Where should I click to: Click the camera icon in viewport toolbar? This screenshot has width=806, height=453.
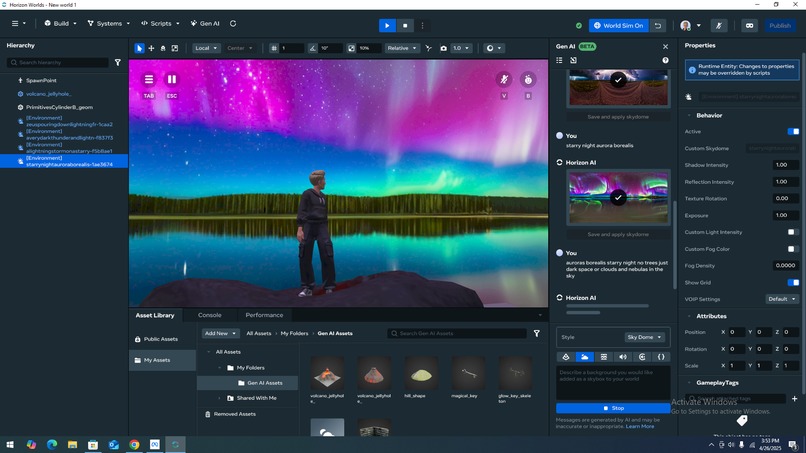coord(444,48)
